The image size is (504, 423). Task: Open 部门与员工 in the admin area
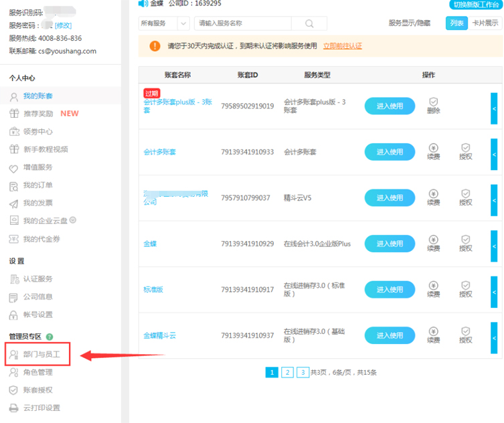tap(41, 354)
